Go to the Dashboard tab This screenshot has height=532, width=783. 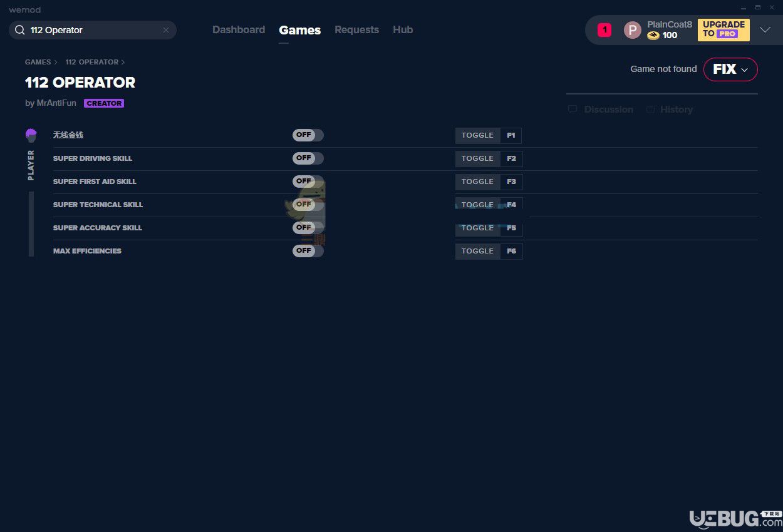(x=239, y=30)
